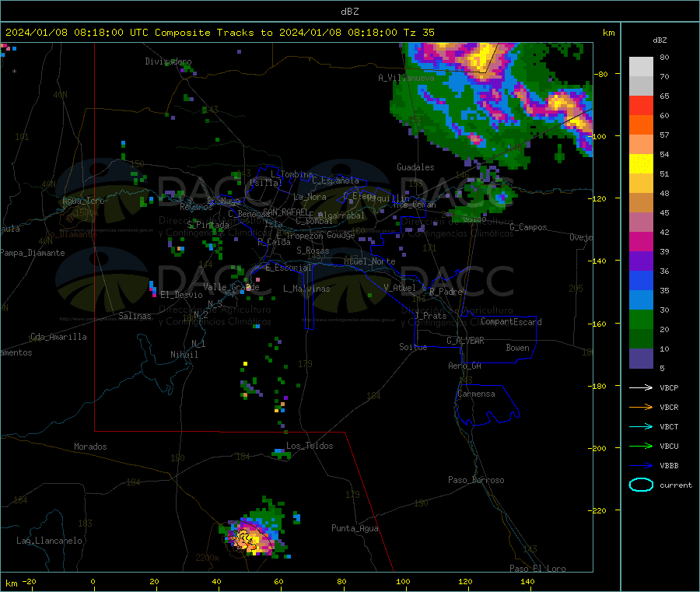This screenshot has height=592, width=700.
Task: Click the Los_Toldos map label
Action: [x=310, y=446]
